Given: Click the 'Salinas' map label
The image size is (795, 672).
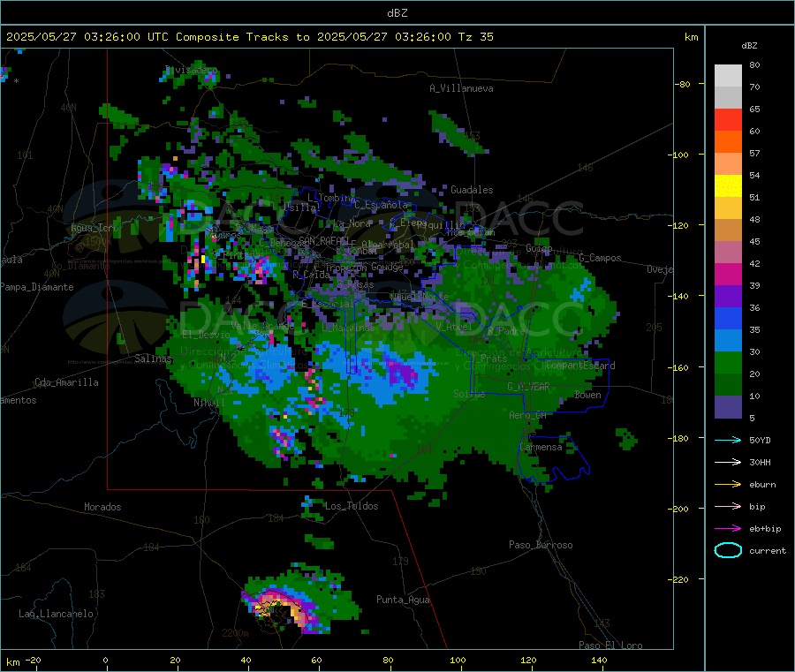Looking at the screenshot, I should pos(153,359).
